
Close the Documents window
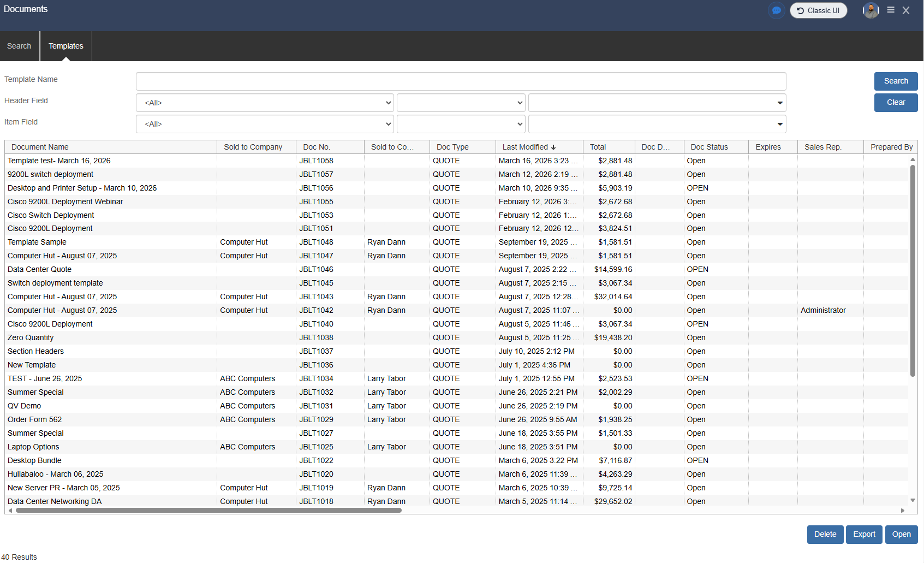[x=906, y=10]
